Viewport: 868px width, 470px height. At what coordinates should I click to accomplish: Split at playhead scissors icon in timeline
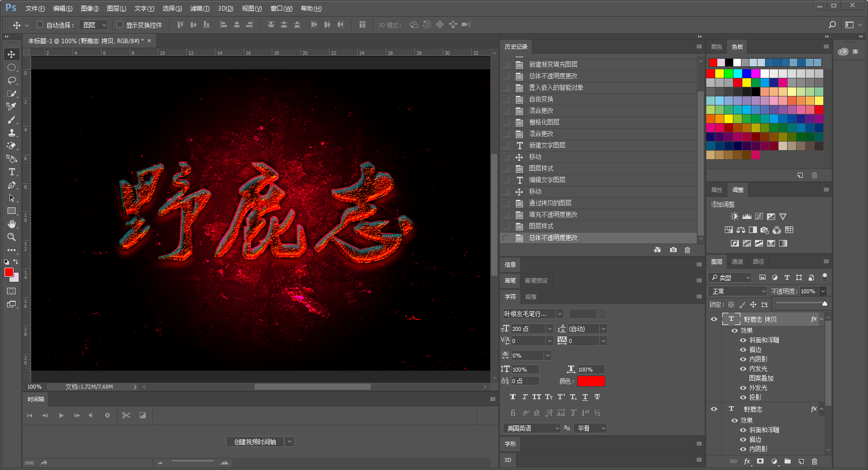[126, 415]
